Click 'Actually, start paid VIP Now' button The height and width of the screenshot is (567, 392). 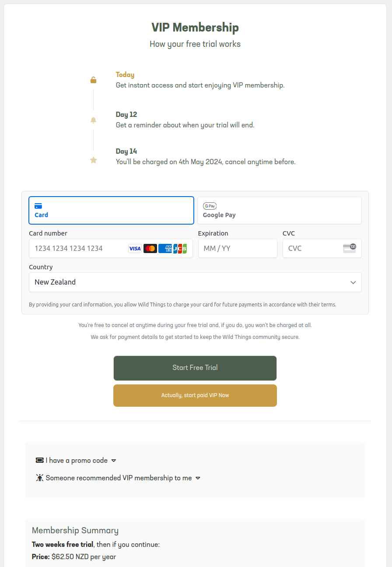[x=195, y=395]
